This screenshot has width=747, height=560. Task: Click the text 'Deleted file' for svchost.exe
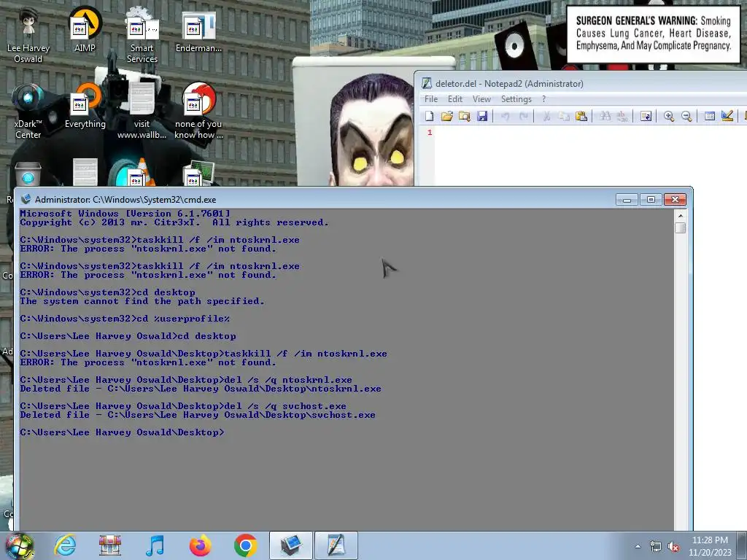[55, 415]
